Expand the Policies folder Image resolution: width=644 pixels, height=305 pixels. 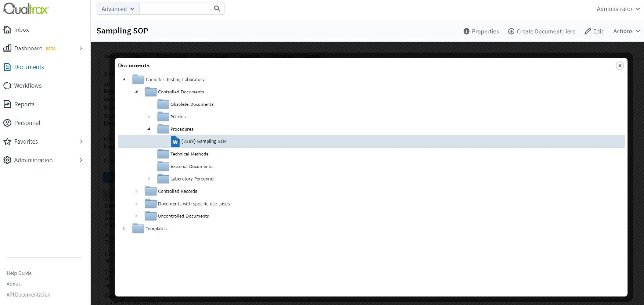(x=149, y=117)
